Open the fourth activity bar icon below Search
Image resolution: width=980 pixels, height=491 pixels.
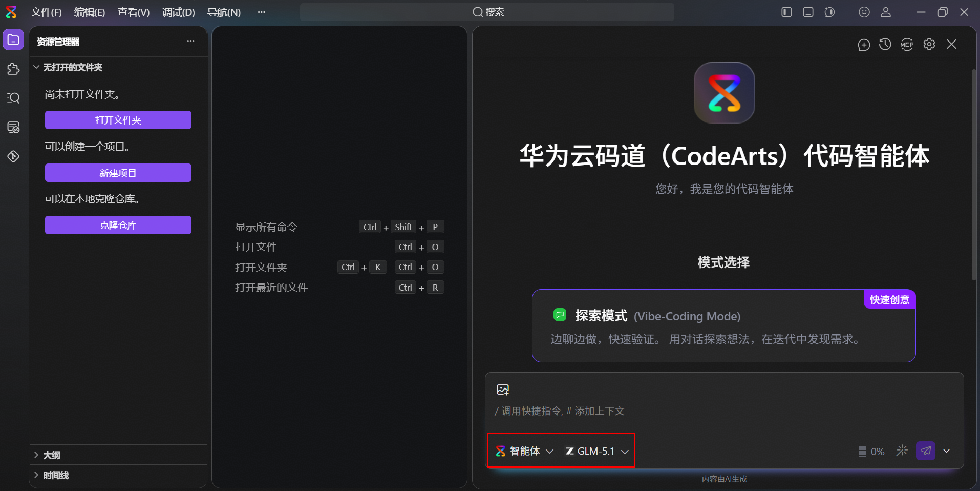tap(13, 127)
